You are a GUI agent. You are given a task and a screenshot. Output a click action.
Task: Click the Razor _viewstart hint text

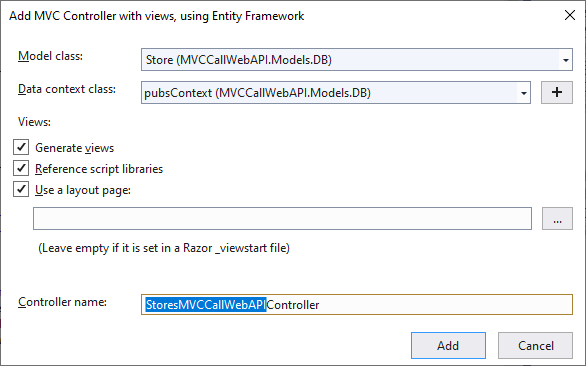pyautogui.click(x=164, y=248)
